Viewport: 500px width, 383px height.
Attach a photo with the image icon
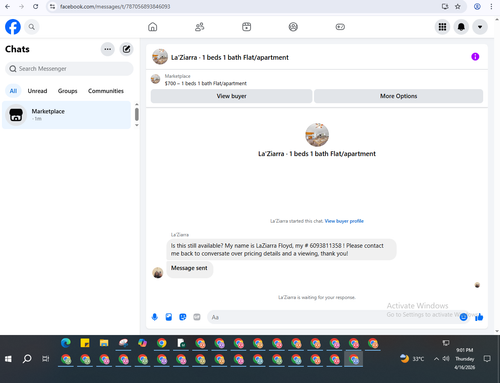[169, 317]
